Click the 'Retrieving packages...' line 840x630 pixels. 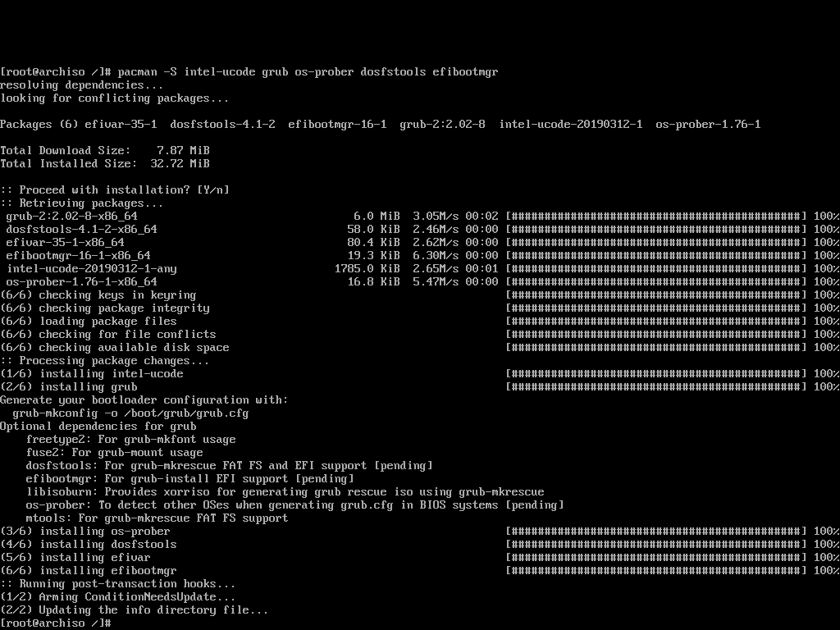pos(81,203)
